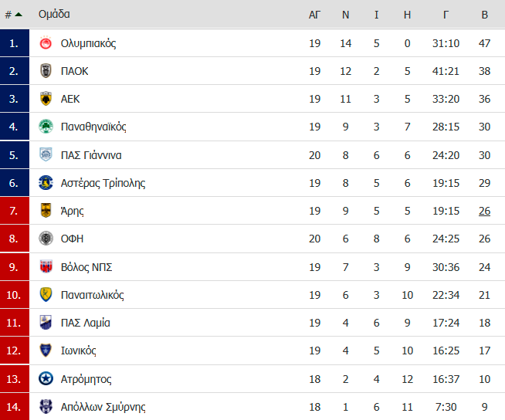Viewport: 505px width, 420px height.
Task: Sort table by rank arrow
Action: coord(19,14)
